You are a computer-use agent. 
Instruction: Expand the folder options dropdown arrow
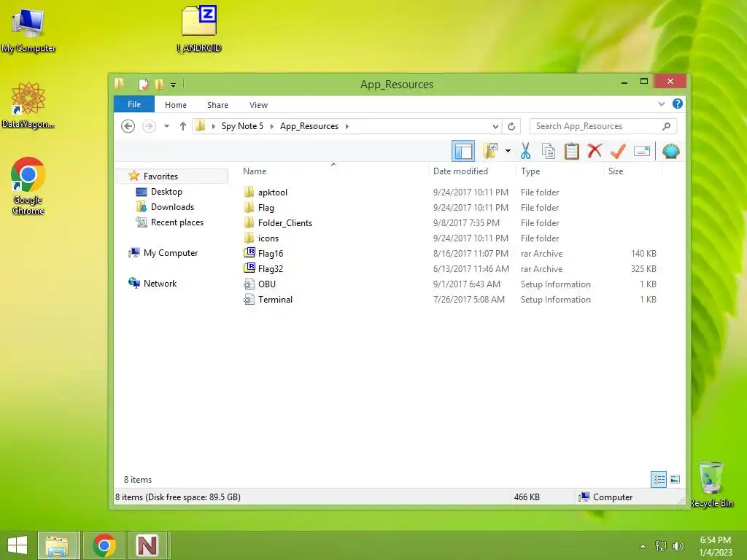pos(508,152)
